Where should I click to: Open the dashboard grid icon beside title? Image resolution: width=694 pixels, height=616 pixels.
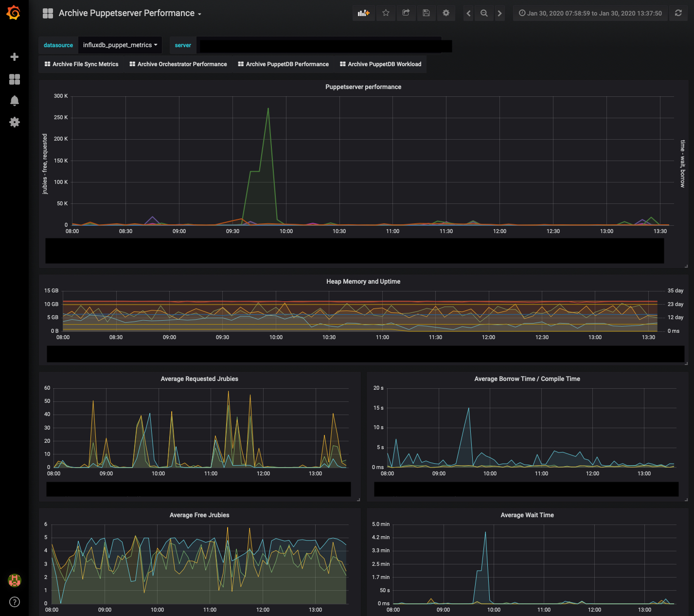pyautogui.click(x=48, y=13)
